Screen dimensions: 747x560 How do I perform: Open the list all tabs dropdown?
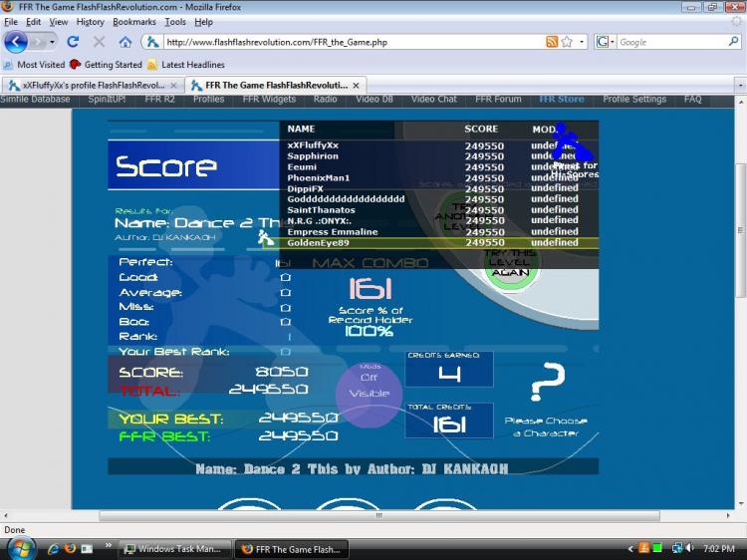pyautogui.click(x=740, y=86)
